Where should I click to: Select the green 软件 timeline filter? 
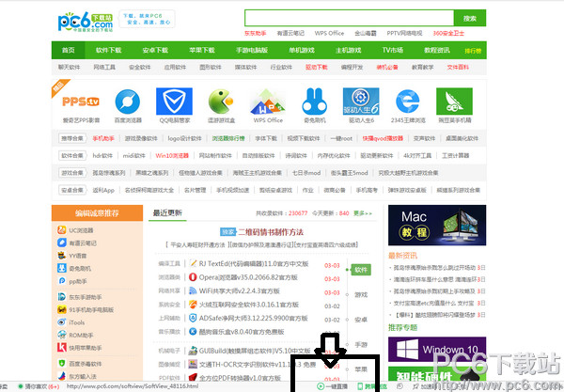[361, 270]
